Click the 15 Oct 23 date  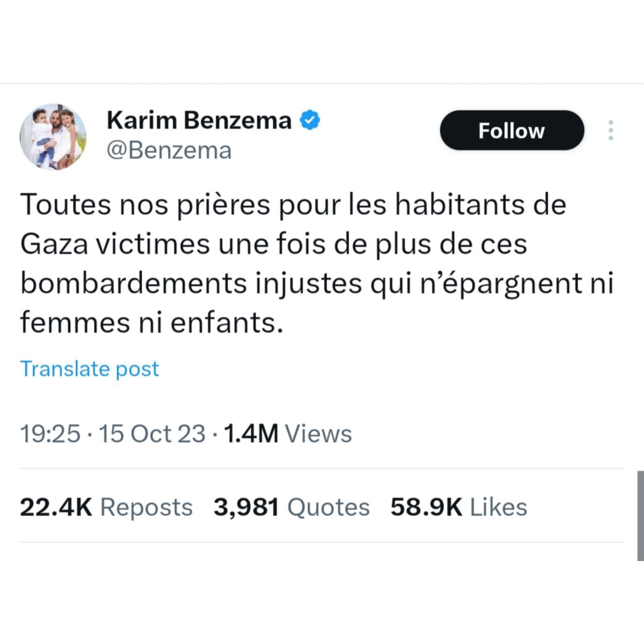tap(152, 434)
